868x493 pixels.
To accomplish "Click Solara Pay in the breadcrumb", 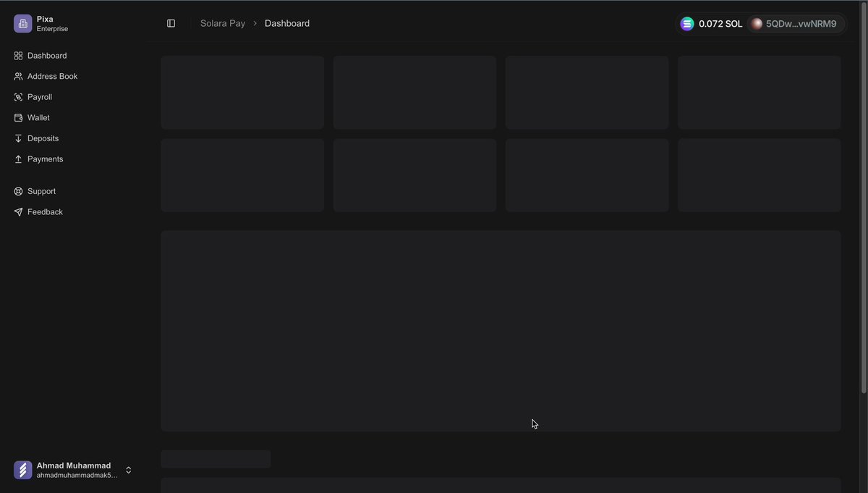I will pyautogui.click(x=222, y=22).
